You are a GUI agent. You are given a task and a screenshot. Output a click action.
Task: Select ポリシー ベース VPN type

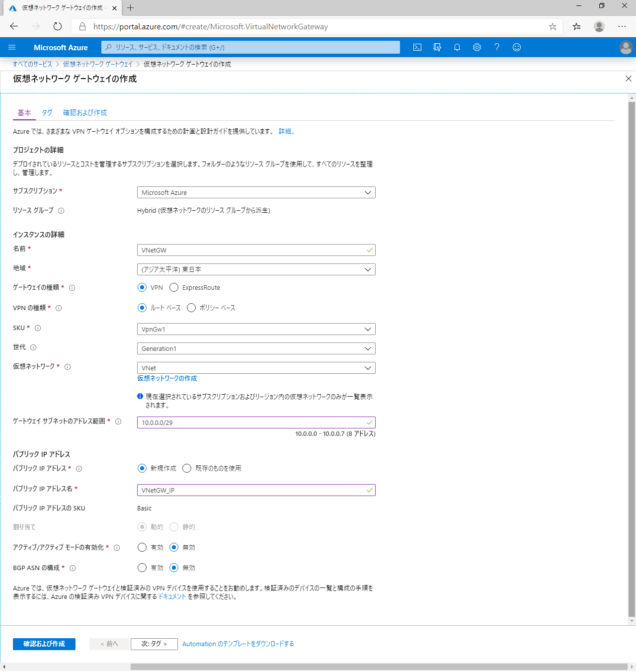pos(191,308)
